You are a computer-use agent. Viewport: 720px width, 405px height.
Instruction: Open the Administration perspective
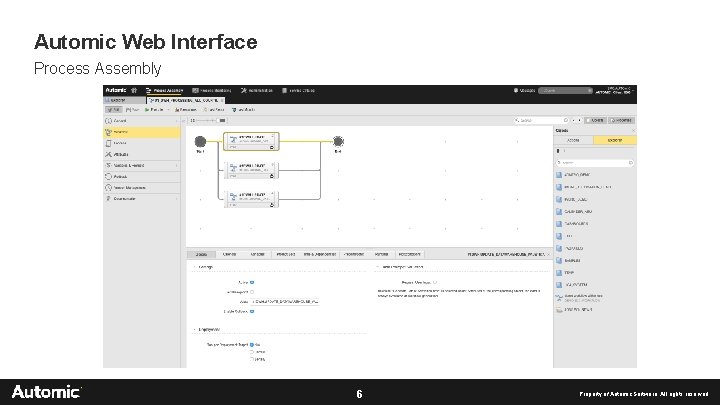[257, 90]
